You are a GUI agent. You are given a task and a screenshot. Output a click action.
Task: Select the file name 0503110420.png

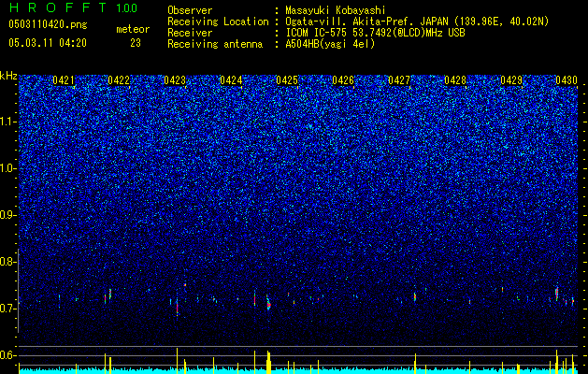click(48, 25)
